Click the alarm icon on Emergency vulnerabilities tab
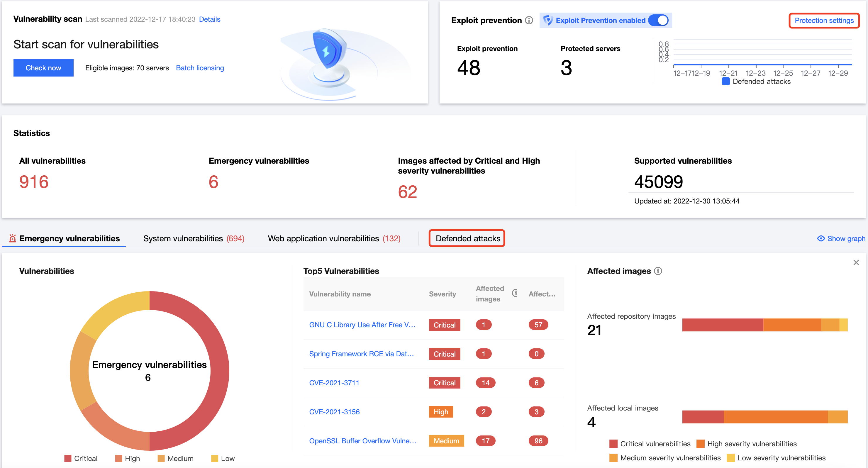868x468 pixels. (x=13, y=239)
